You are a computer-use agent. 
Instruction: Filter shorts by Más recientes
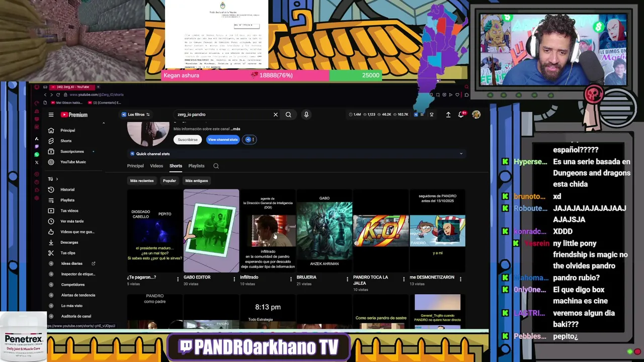tap(142, 180)
